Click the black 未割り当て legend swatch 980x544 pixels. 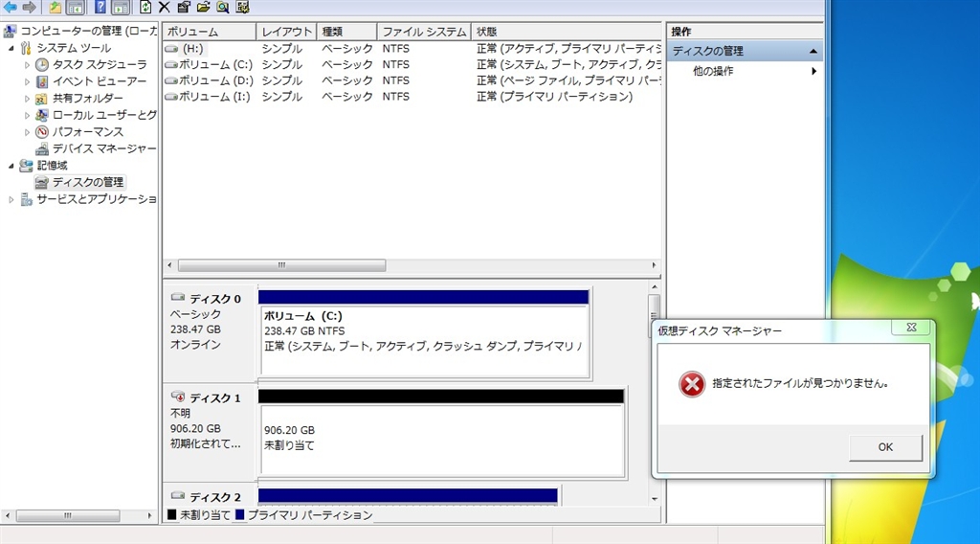172,514
